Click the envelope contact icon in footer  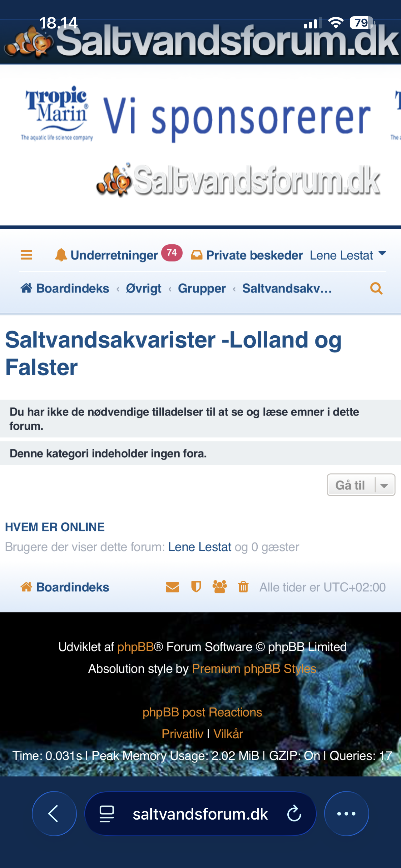[x=172, y=587]
